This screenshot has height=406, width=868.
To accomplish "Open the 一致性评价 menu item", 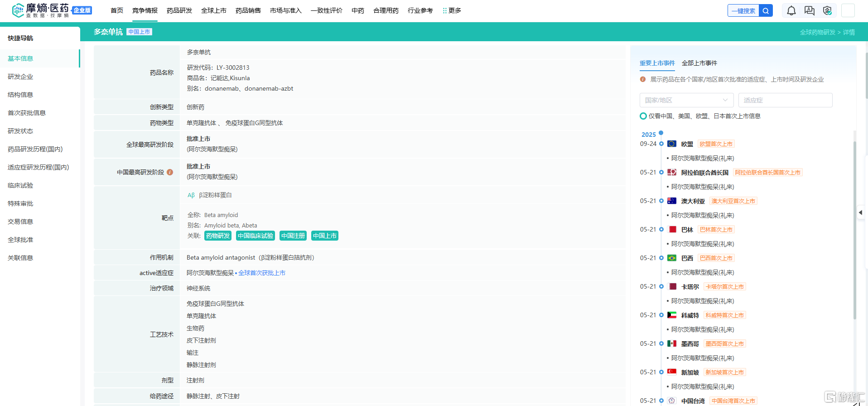I will click(x=327, y=10).
